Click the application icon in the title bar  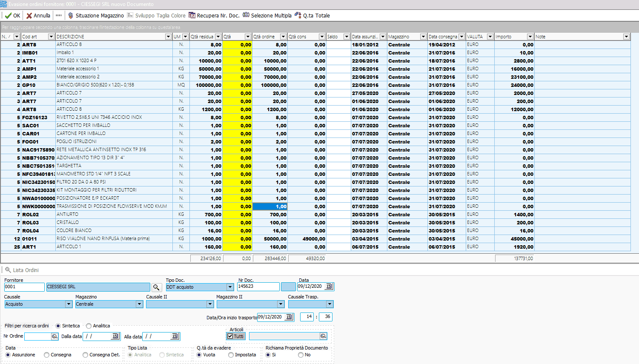[x=3, y=4]
